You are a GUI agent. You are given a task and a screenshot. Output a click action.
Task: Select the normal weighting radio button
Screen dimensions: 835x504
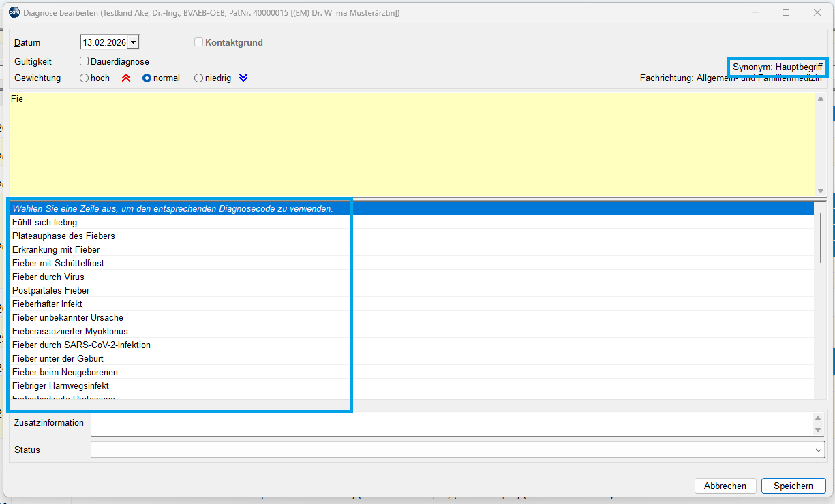pos(147,78)
